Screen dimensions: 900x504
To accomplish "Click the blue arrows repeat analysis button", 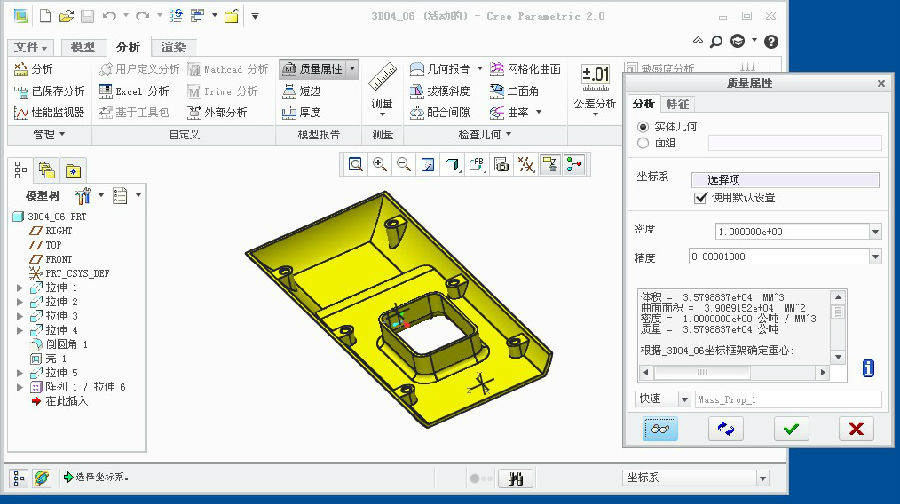I will 725,428.
